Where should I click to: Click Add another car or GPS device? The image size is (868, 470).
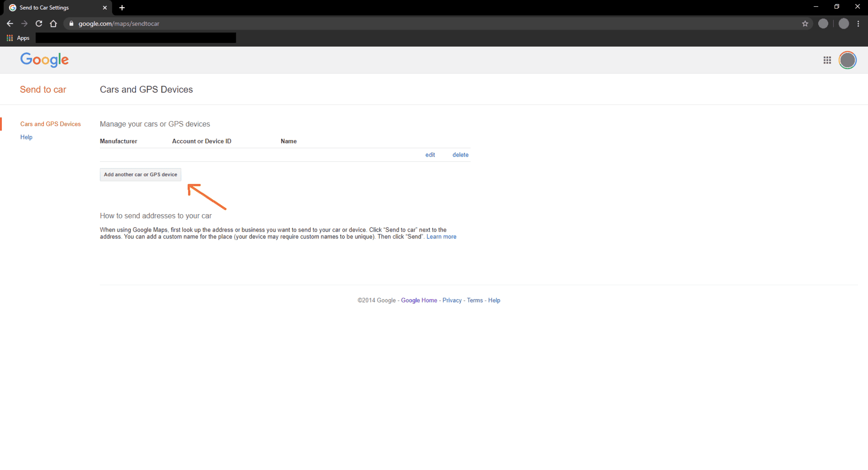tap(140, 174)
